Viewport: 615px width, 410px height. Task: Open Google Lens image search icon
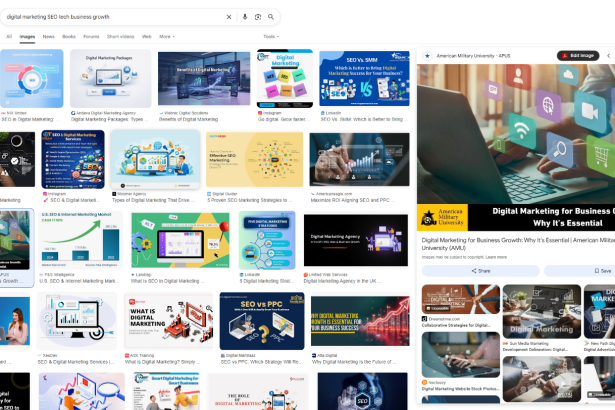(x=258, y=17)
